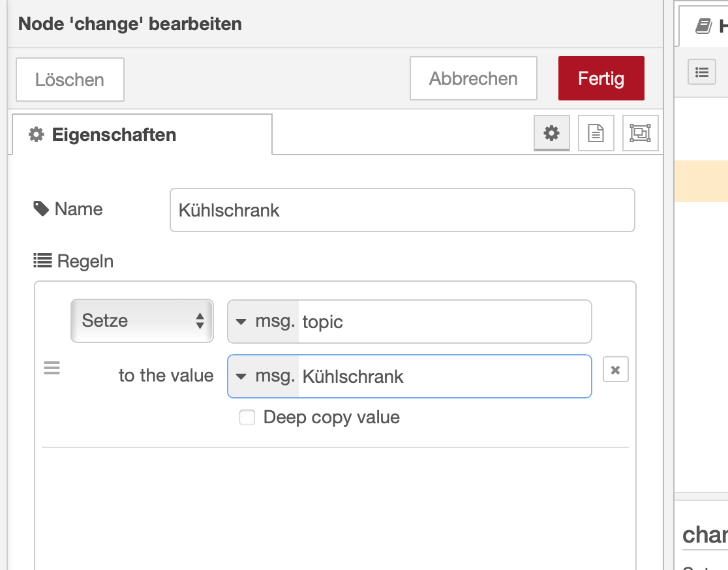Delete the rule with the x button
This screenshot has width=728, height=570.
[x=615, y=370]
